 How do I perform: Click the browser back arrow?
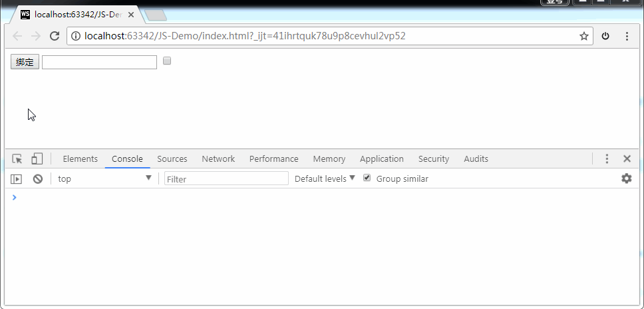(17, 36)
